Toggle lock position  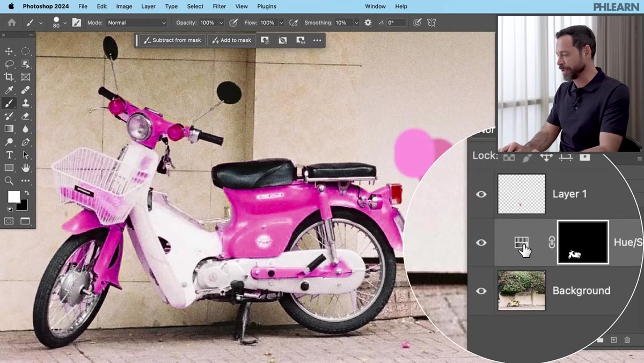click(x=546, y=157)
